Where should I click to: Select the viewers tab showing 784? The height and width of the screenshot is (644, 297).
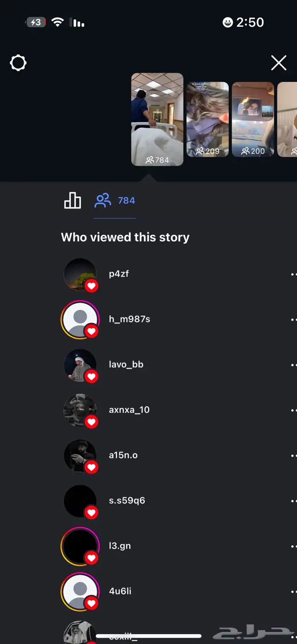pyautogui.click(x=115, y=200)
